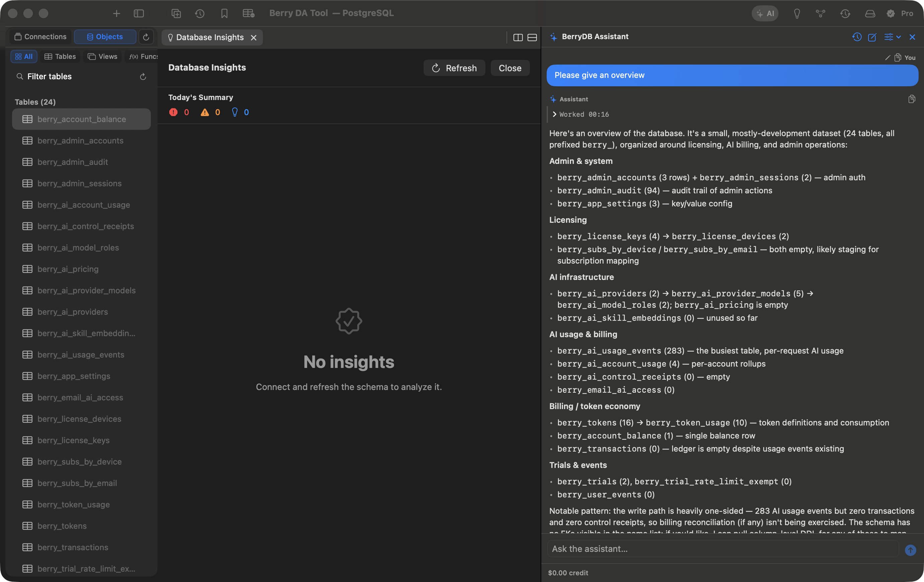
Task: Toggle the AI assistant pill button
Action: 765,14
